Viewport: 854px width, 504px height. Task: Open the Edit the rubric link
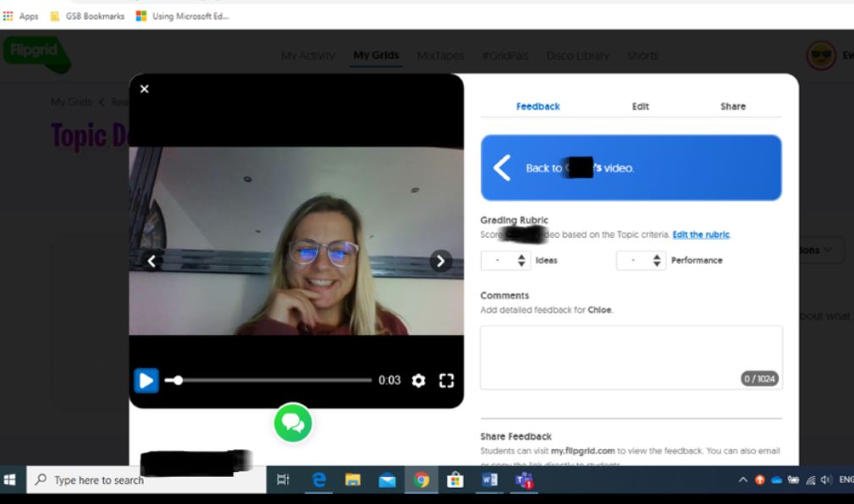click(701, 234)
